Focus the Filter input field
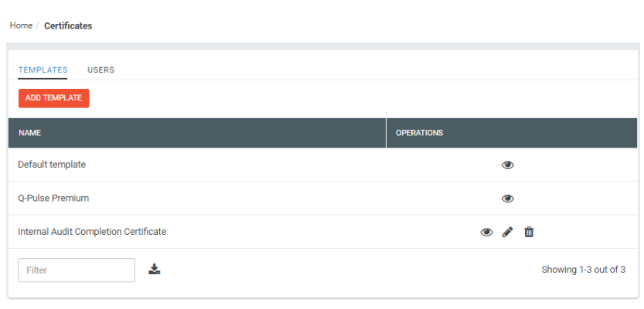The width and height of the screenshot is (644, 309). [x=77, y=270]
